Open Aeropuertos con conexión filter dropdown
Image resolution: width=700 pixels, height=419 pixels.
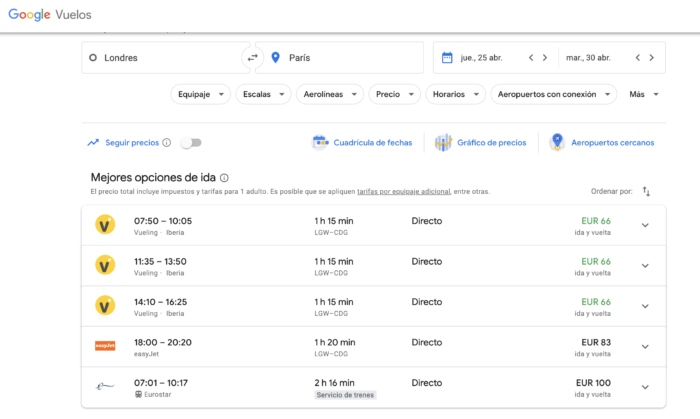coord(557,94)
